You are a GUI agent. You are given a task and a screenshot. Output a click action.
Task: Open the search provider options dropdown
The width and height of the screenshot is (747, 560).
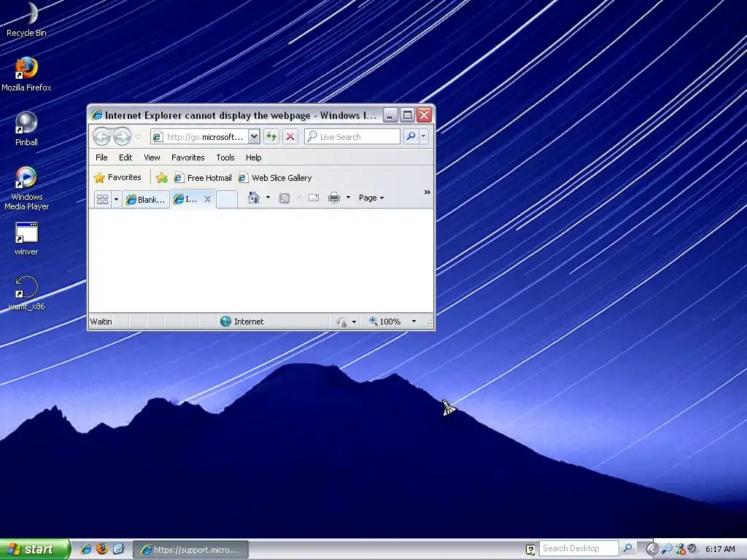(x=424, y=136)
